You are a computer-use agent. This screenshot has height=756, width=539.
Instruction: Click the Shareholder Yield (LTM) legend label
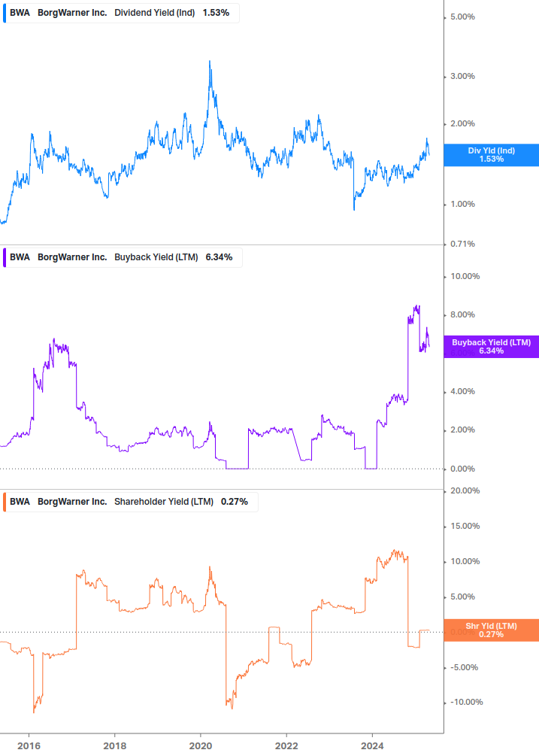pyautogui.click(x=164, y=502)
